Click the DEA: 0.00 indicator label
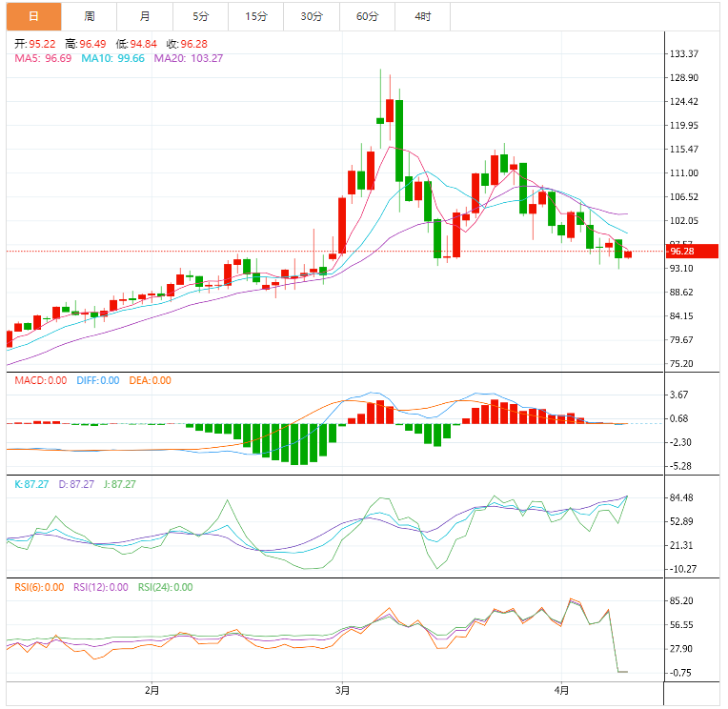The width and height of the screenshot is (728, 709). coord(149,380)
